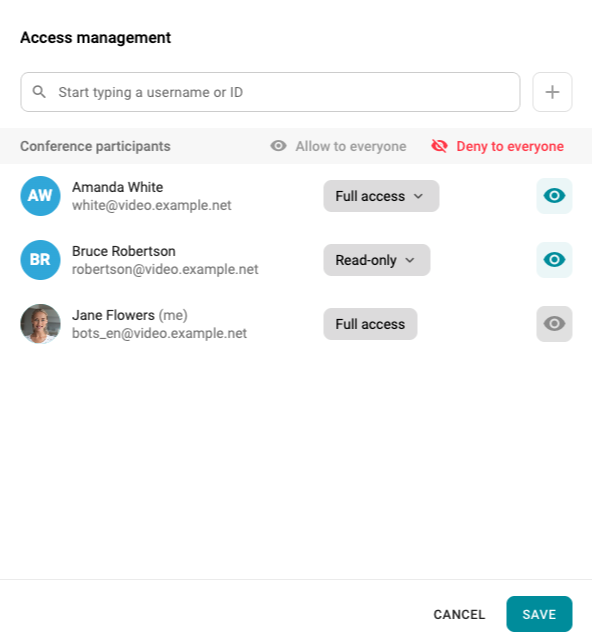This screenshot has height=644, width=592.
Task: Click the crossed-out eye icon beside Deny to everyone
Action: [x=439, y=146]
